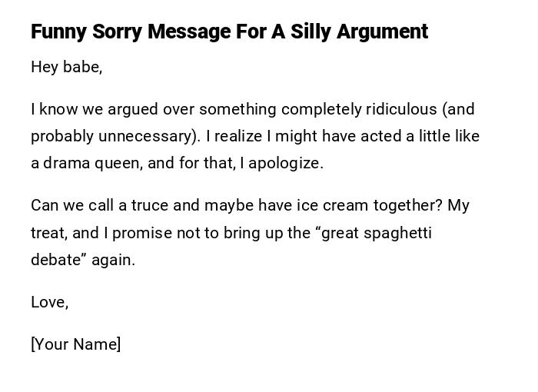
Task: Click the word "apologize"
Action: pyautogui.click(x=288, y=163)
